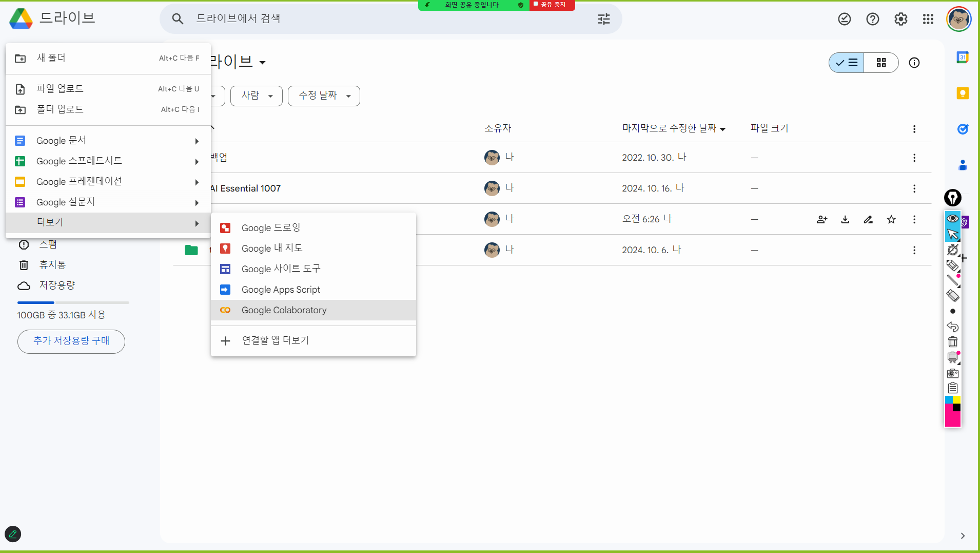Expand the 수정 날짜 filter dropdown
980x553 pixels.
[324, 96]
